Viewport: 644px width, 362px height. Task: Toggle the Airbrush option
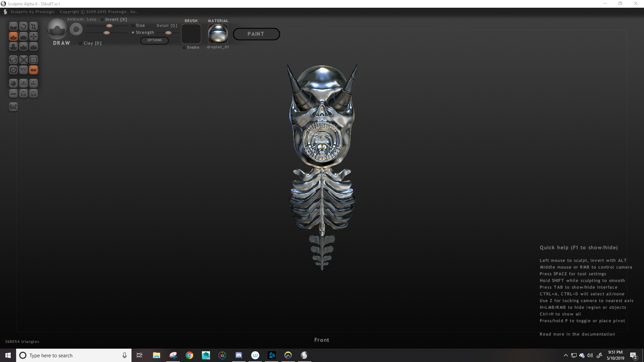point(75,19)
